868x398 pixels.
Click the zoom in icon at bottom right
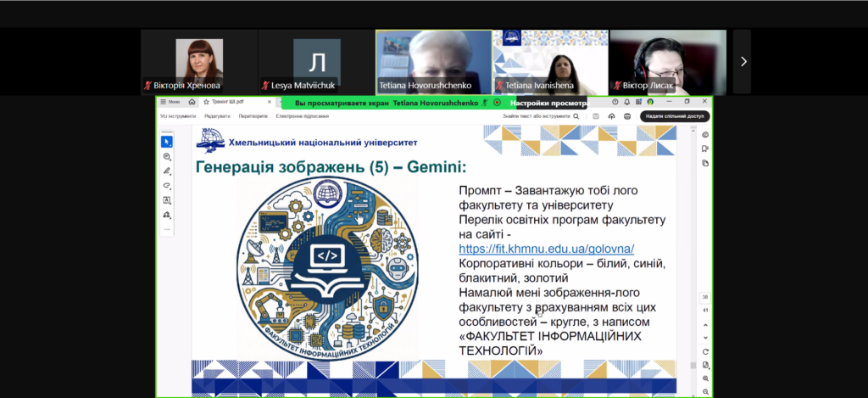[x=705, y=378]
